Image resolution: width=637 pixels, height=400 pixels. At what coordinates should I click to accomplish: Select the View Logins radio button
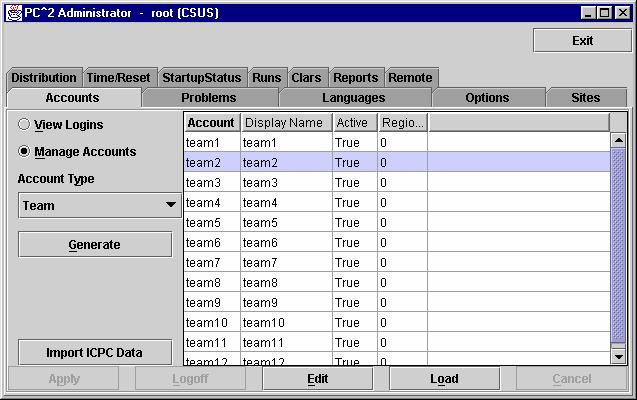[25, 125]
